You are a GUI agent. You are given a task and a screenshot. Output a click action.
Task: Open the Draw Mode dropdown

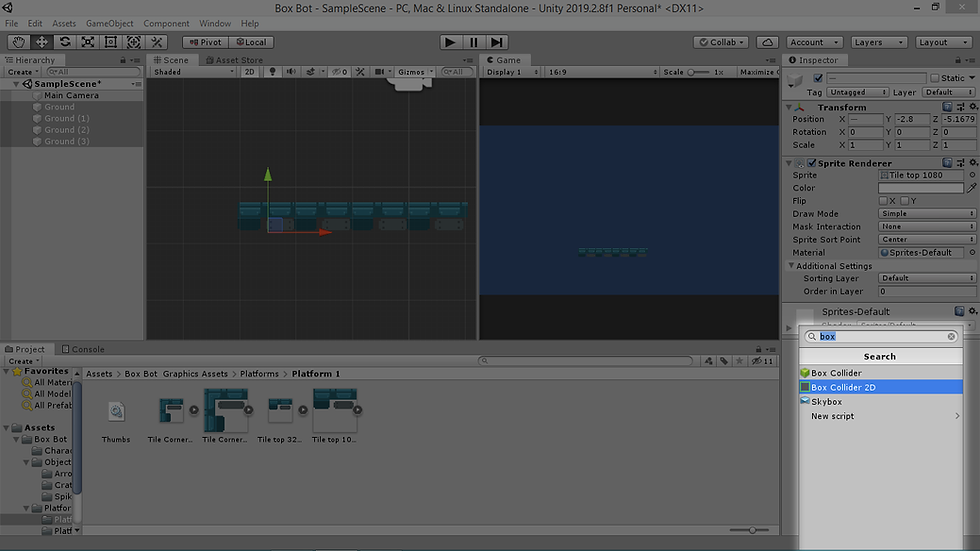point(927,214)
